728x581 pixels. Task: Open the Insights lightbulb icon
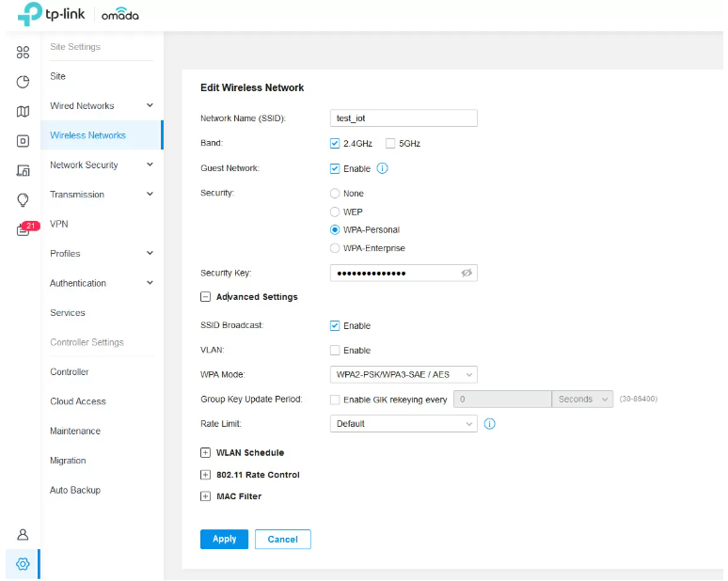(x=24, y=200)
